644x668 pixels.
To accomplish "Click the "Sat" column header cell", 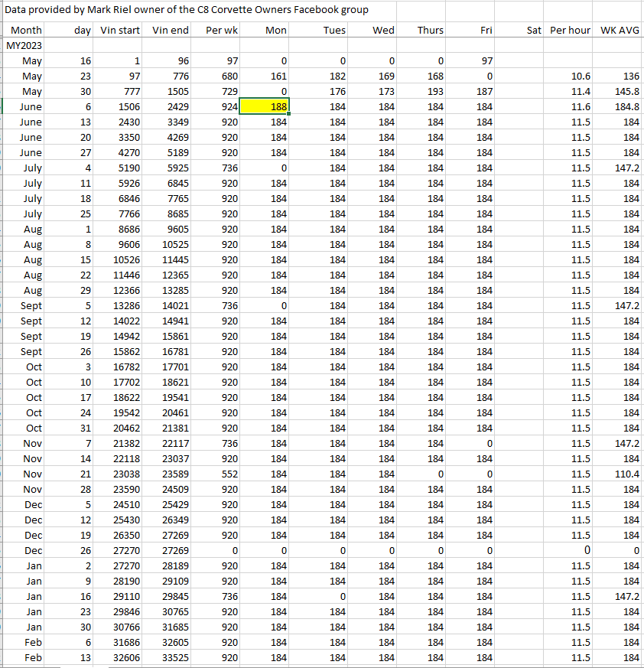I will 533,31.
